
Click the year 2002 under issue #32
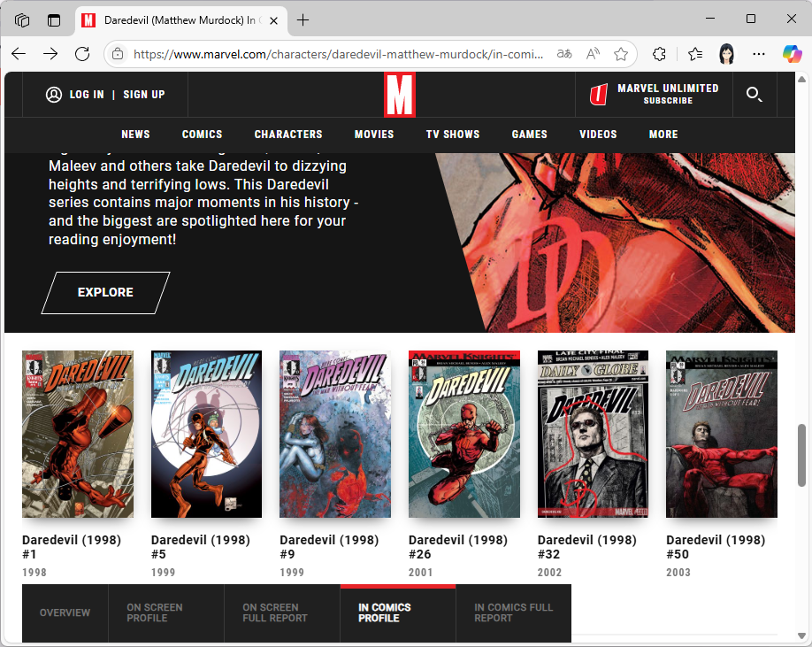coord(549,573)
